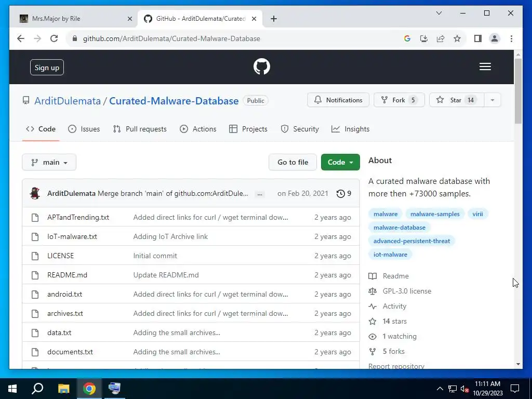Click the balance-scale license icon
Screen dimensions: 532x399
pyautogui.click(x=372, y=291)
